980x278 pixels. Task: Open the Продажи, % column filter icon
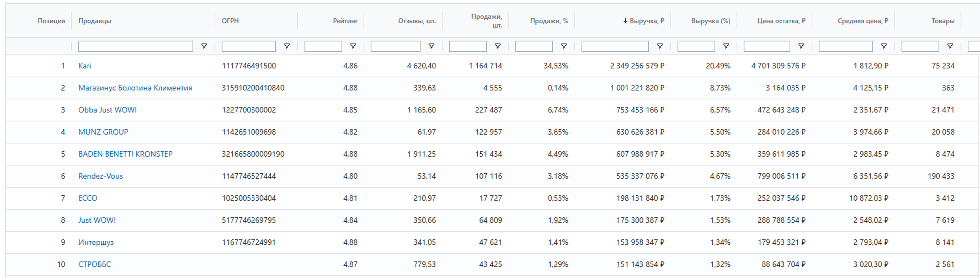[x=564, y=46]
